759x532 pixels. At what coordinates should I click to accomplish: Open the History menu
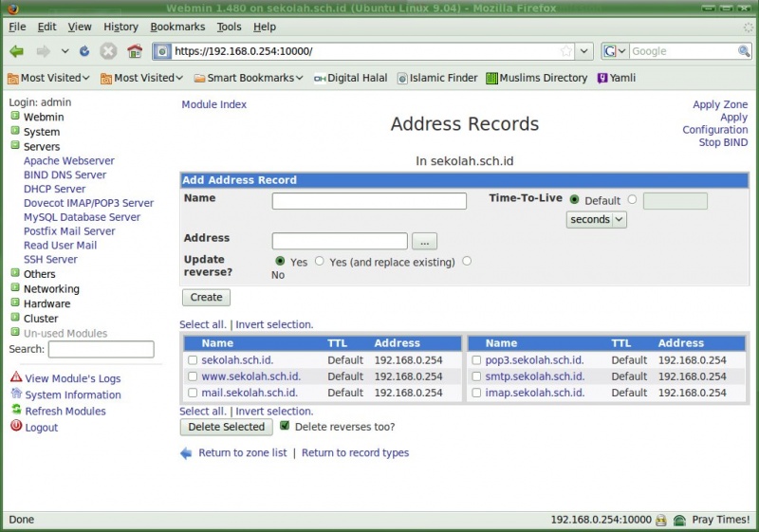pyautogui.click(x=120, y=28)
